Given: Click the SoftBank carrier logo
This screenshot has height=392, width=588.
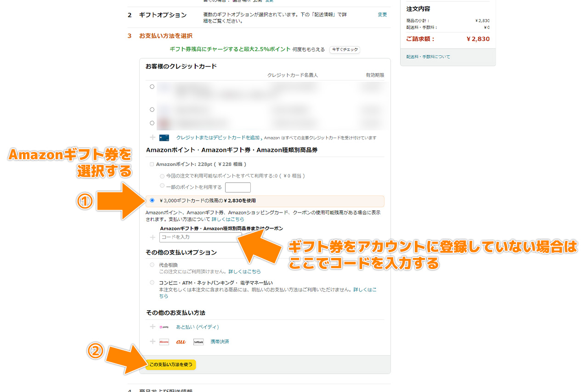Looking at the screenshot, I should [x=198, y=342].
